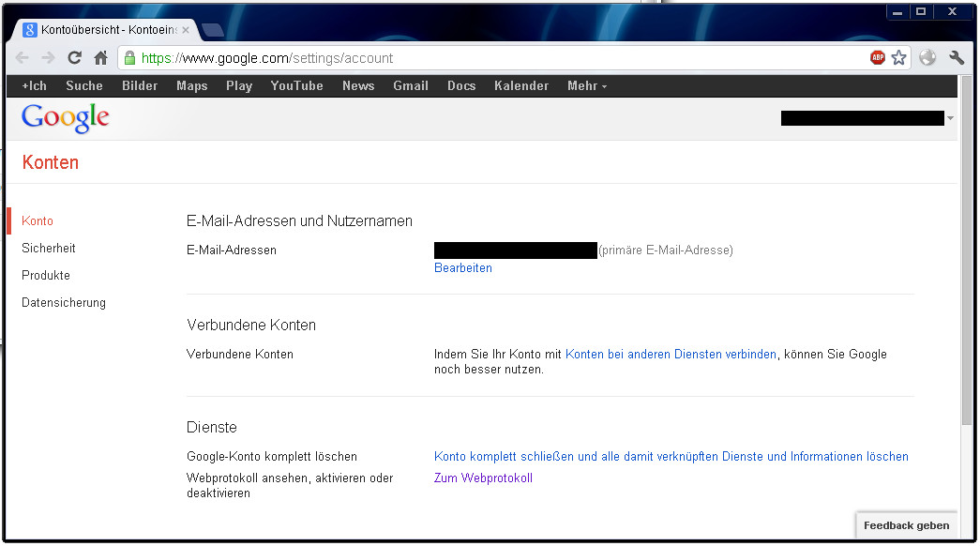Click the Bearbeiten link under E-Mail-Adressen
Screen dimensions: 980x546
click(463, 267)
